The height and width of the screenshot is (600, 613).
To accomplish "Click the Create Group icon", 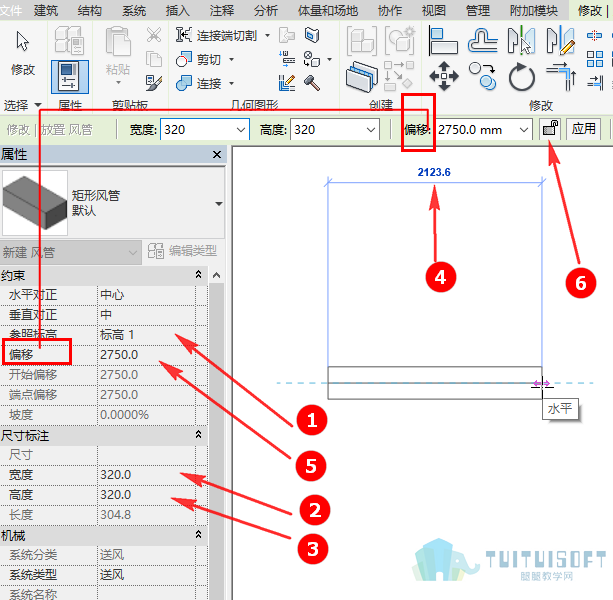I will [x=400, y=41].
